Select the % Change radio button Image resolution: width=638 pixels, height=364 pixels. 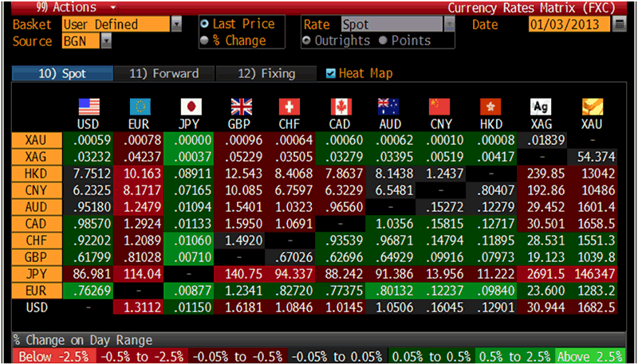205,41
